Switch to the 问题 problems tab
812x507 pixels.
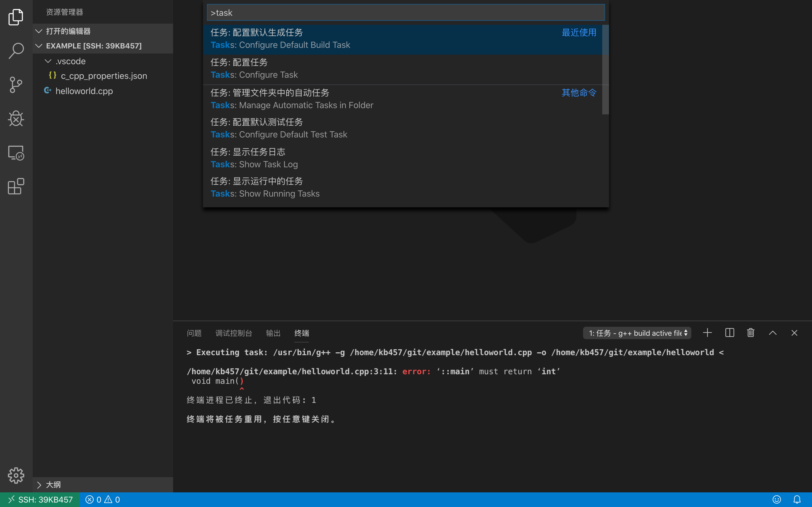(x=194, y=333)
